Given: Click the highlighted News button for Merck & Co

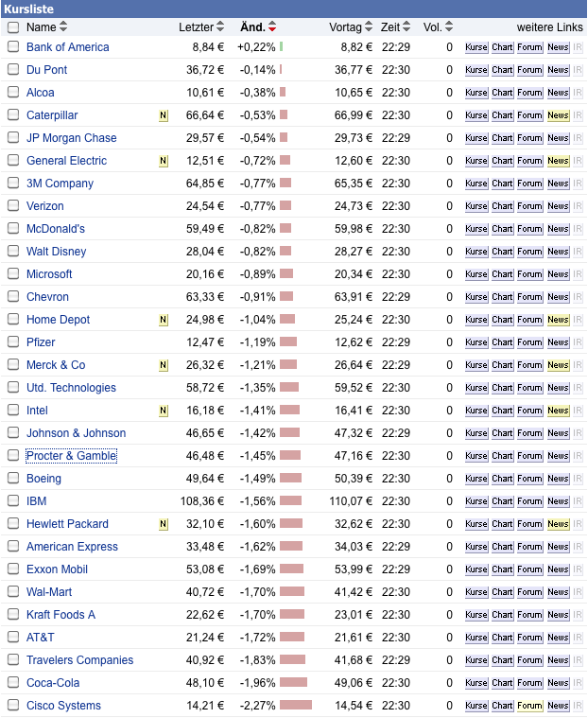Looking at the screenshot, I should (558, 365).
